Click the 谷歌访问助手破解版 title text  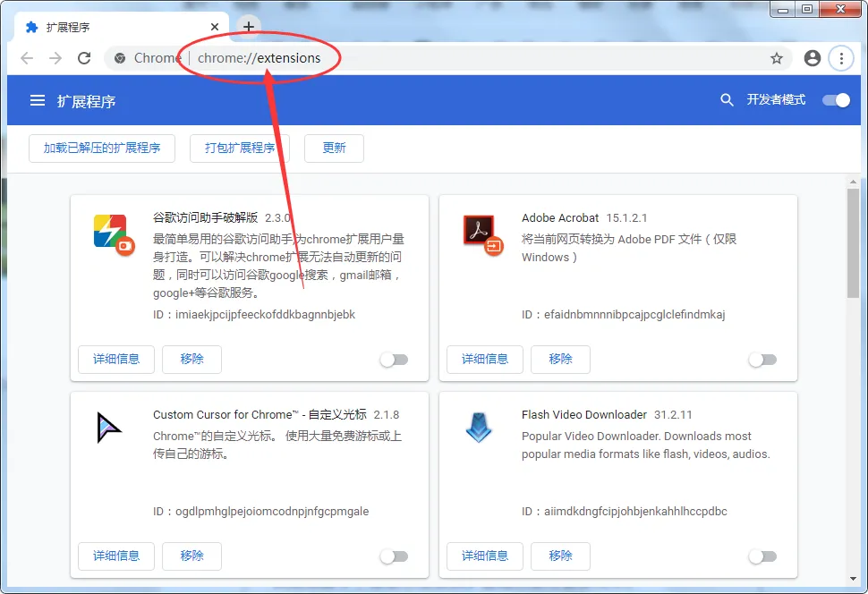click(206, 217)
